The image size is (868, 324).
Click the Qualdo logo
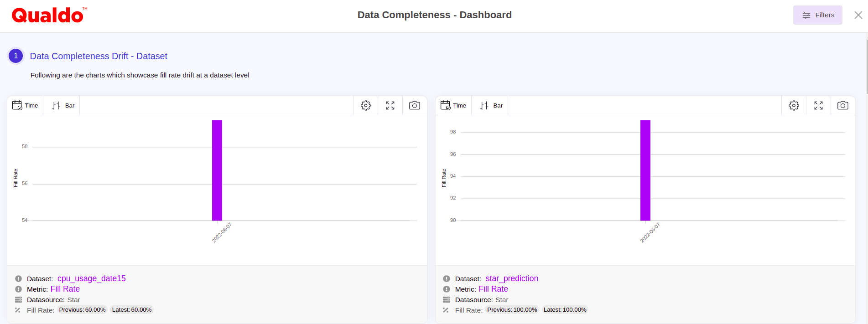[x=48, y=15]
